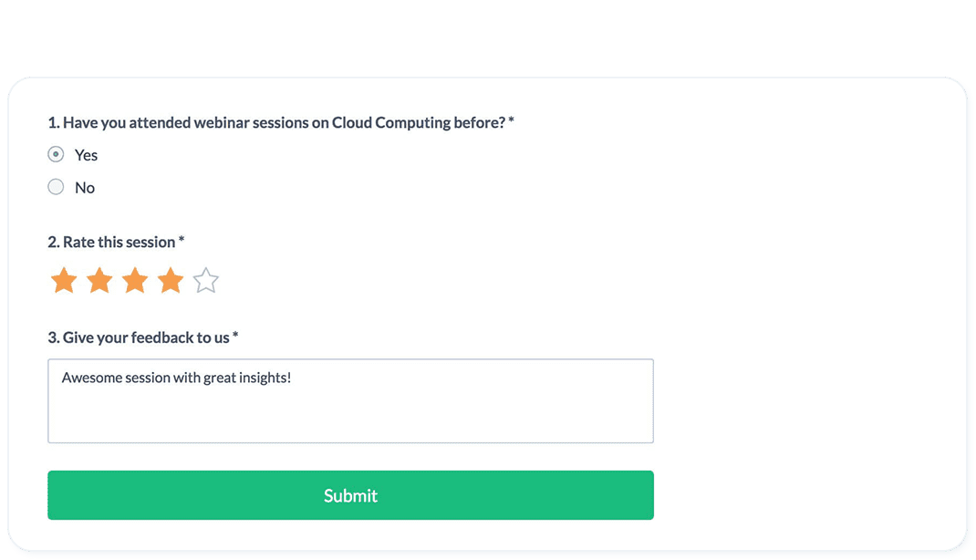Click the '1.' question number
976x560 pixels.
point(54,122)
